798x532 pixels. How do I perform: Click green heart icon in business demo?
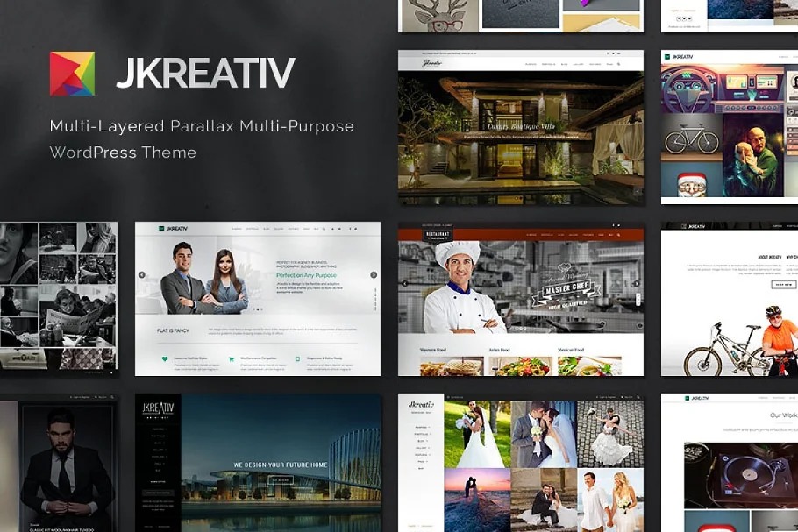tap(164, 358)
